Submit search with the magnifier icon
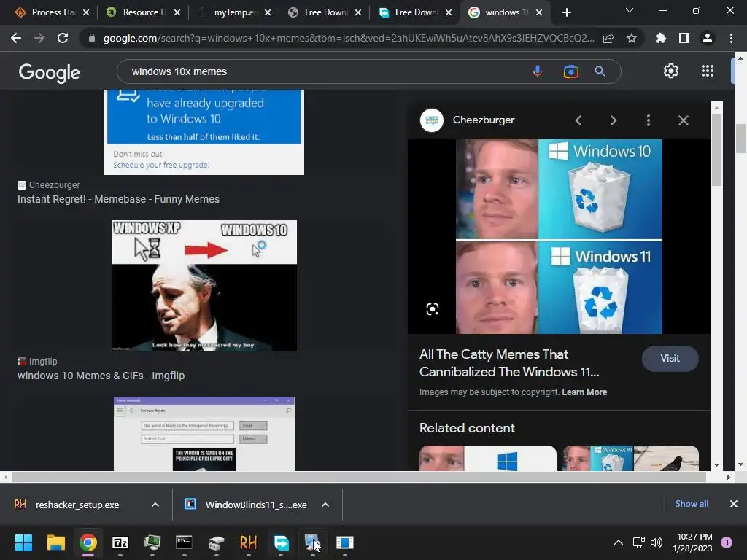The height and width of the screenshot is (560, 747). [600, 71]
